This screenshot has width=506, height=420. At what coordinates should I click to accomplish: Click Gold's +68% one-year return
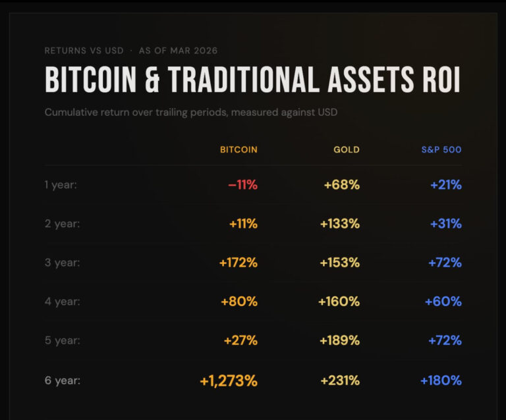tap(342, 185)
